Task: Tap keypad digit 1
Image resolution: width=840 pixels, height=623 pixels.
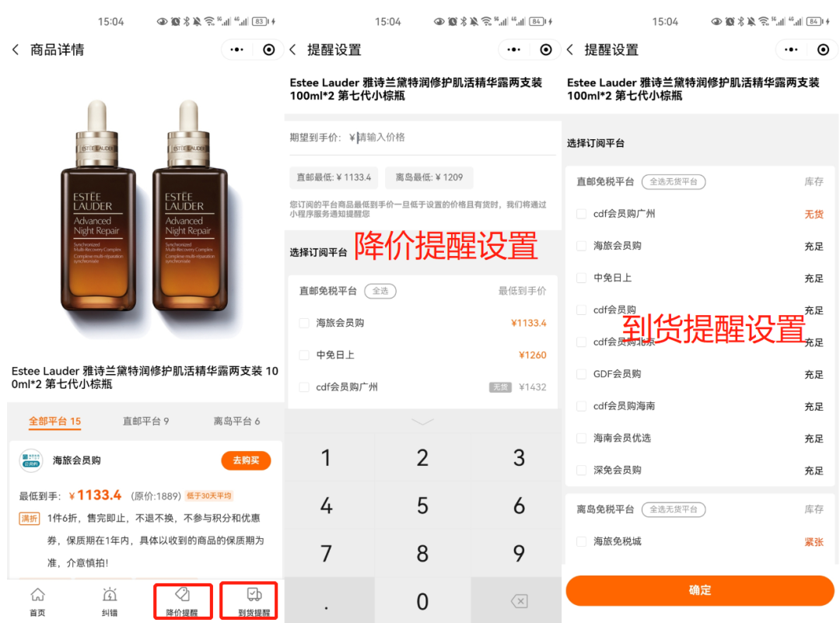Action: pyautogui.click(x=326, y=458)
